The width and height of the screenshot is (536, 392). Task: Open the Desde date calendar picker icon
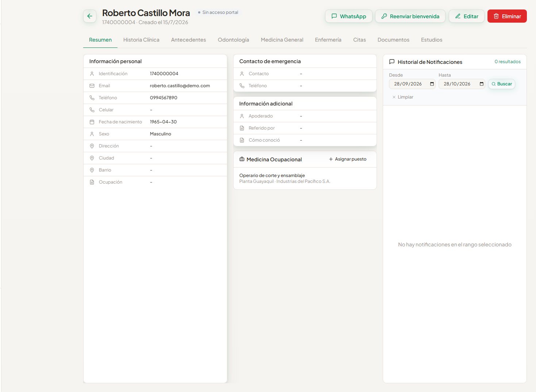pos(432,84)
